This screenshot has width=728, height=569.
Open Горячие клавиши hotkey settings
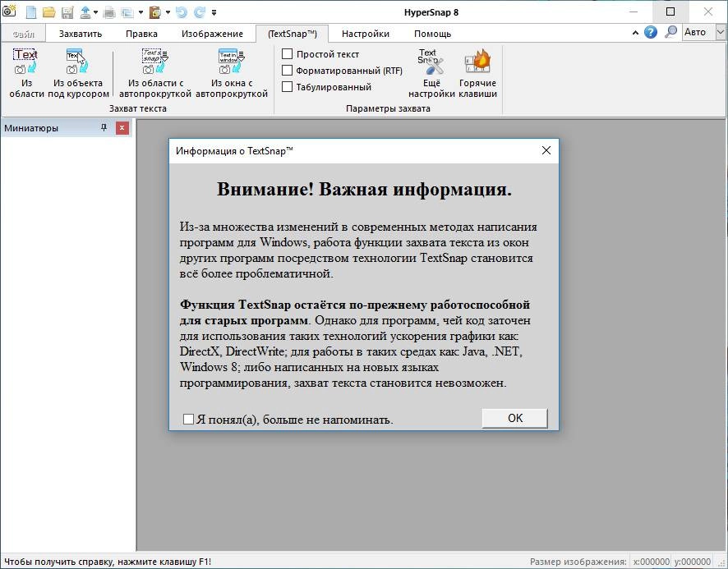[477, 73]
